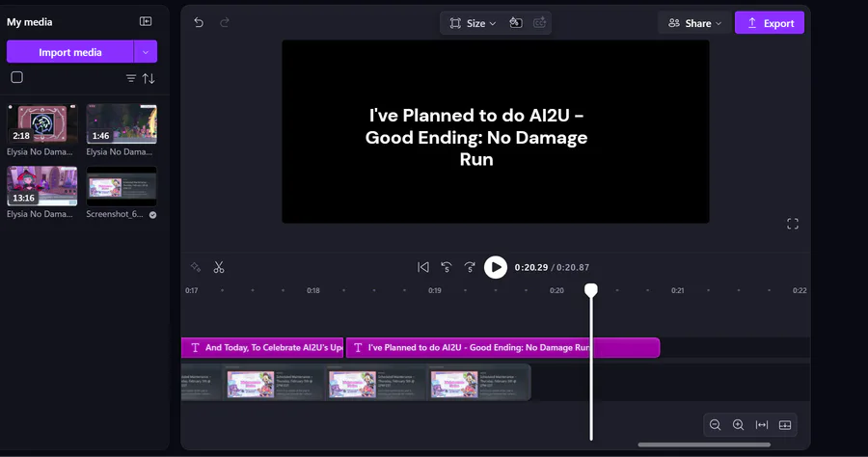Redo the last undone edit
Image resolution: width=868 pixels, height=457 pixels.
point(224,23)
